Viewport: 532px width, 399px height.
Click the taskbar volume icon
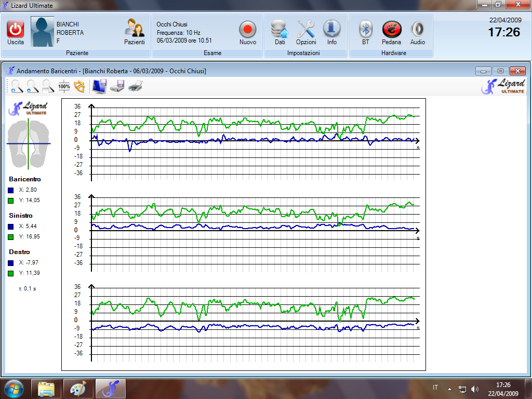click(474, 389)
